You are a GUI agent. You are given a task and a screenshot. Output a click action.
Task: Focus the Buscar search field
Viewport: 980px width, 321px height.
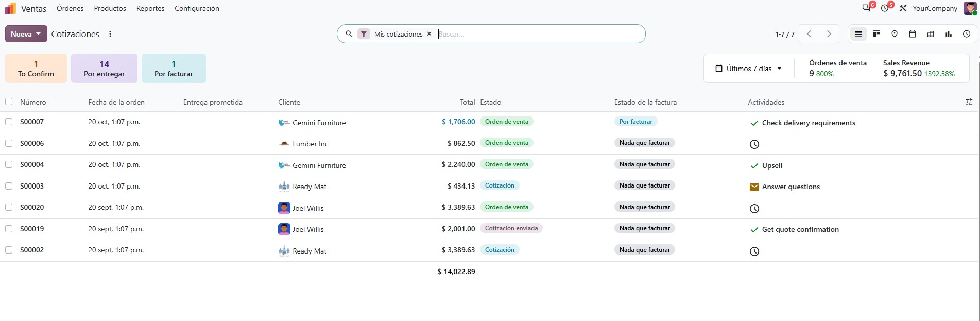click(x=538, y=34)
